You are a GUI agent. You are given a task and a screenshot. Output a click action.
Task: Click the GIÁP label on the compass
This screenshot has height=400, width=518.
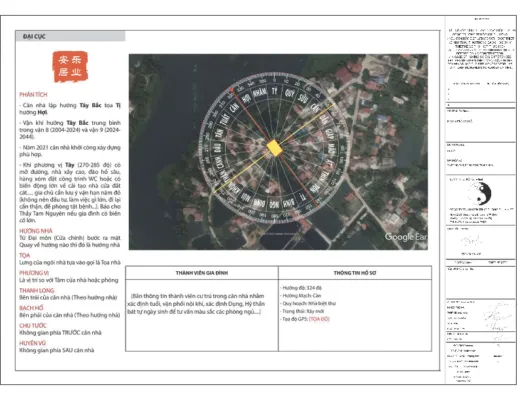(x=329, y=133)
